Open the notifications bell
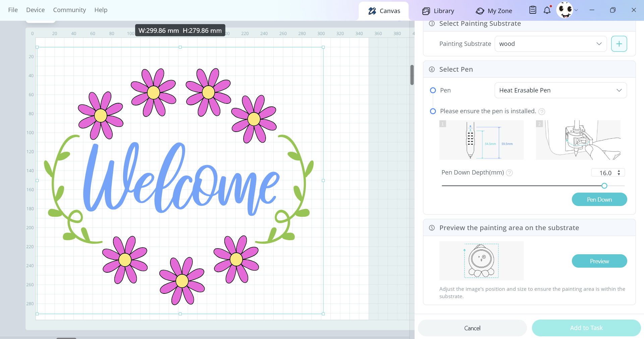The height and width of the screenshot is (339, 644). pyautogui.click(x=547, y=10)
